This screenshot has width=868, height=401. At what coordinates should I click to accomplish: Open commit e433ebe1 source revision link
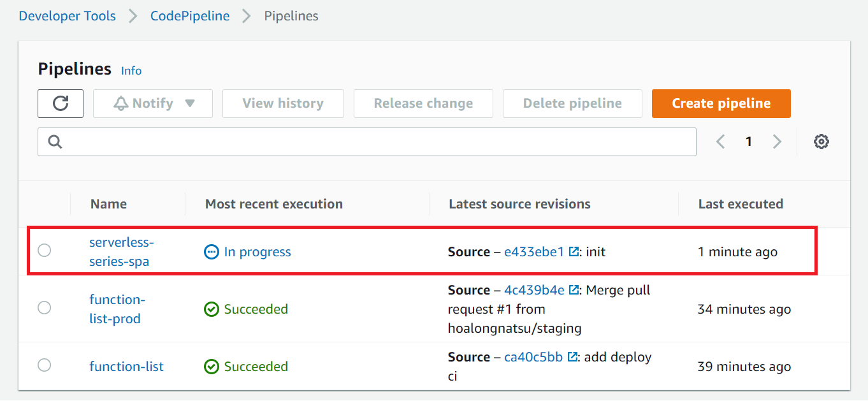click(533, 252)
